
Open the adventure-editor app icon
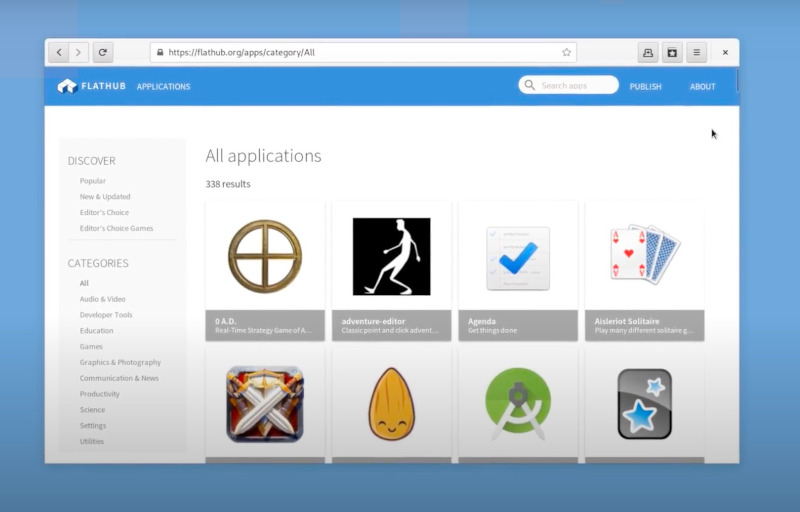tap(391, 256)
